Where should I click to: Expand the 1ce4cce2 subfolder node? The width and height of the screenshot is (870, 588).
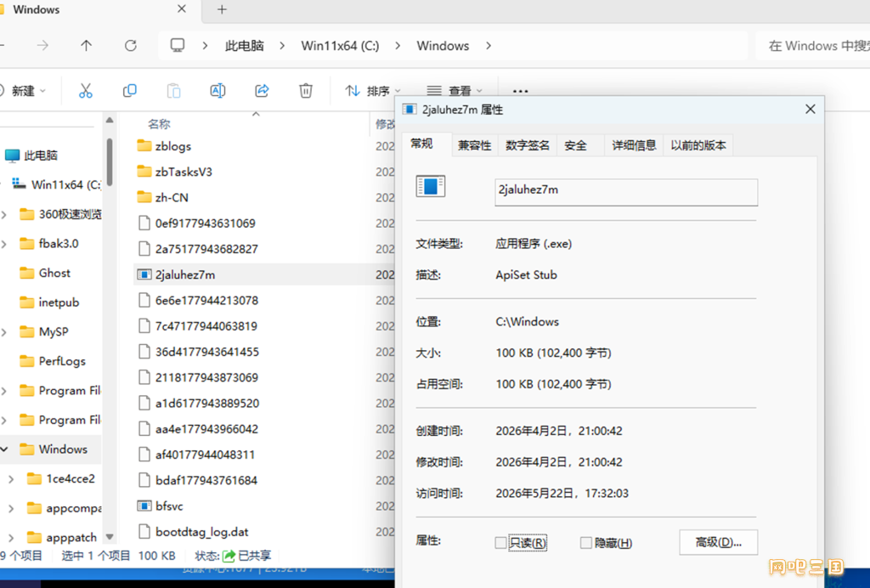(x=11, y=478)
